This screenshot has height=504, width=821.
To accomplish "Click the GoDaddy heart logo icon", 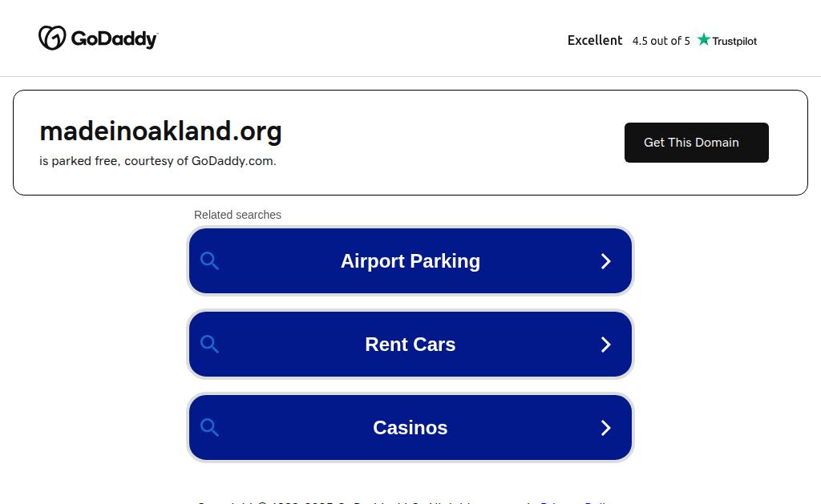I will pos(52,38).
